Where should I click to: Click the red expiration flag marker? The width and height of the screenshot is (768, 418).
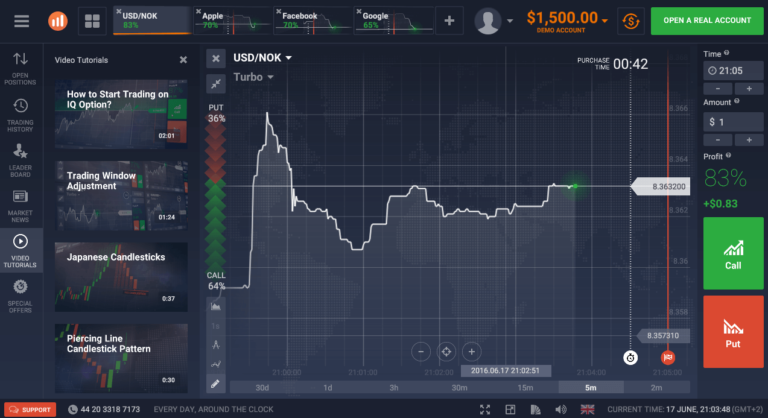[x=668, y=358]
